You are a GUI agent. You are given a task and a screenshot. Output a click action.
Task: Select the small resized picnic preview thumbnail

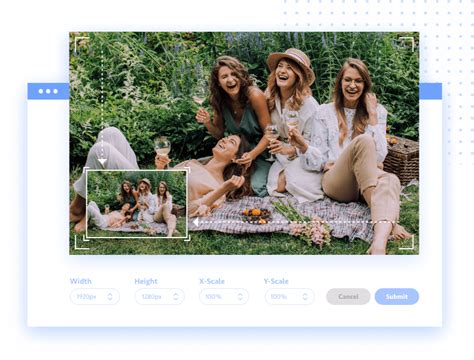point(137,204)
